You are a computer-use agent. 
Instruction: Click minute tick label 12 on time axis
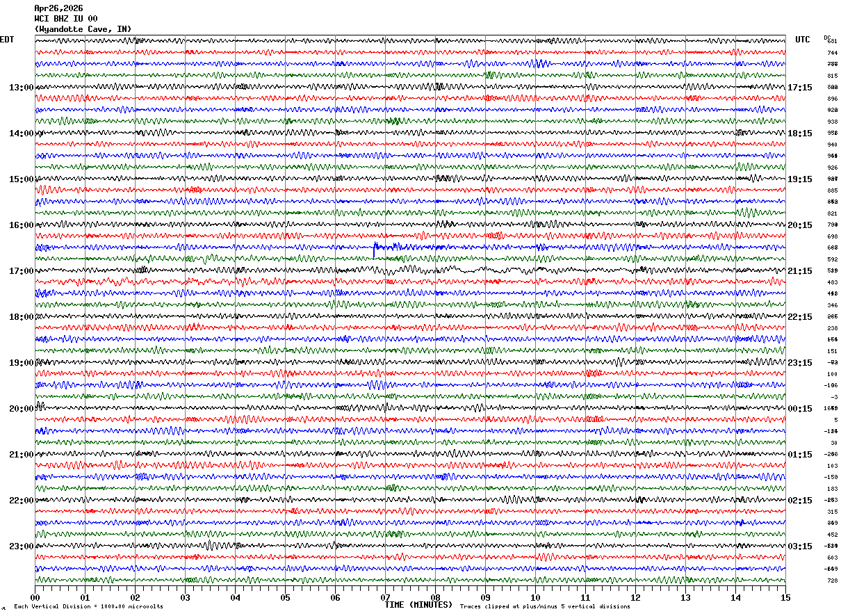pyautogui.click(x=635, y=597)
